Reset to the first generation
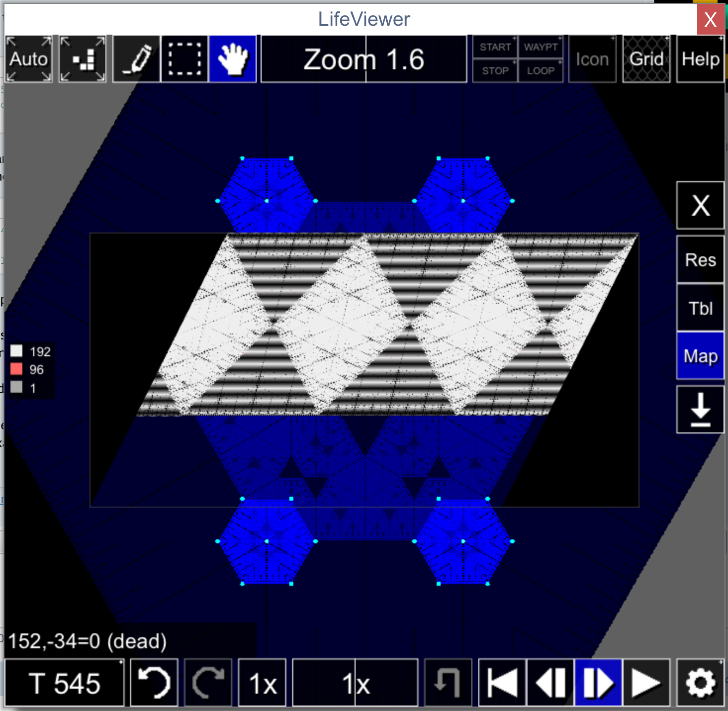 pos(502,683)
